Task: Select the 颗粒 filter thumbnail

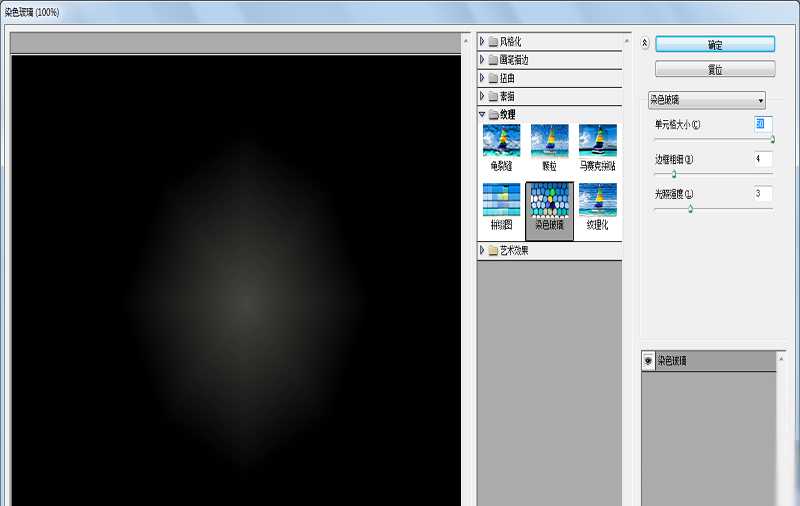Action: [x=549, y=148]
